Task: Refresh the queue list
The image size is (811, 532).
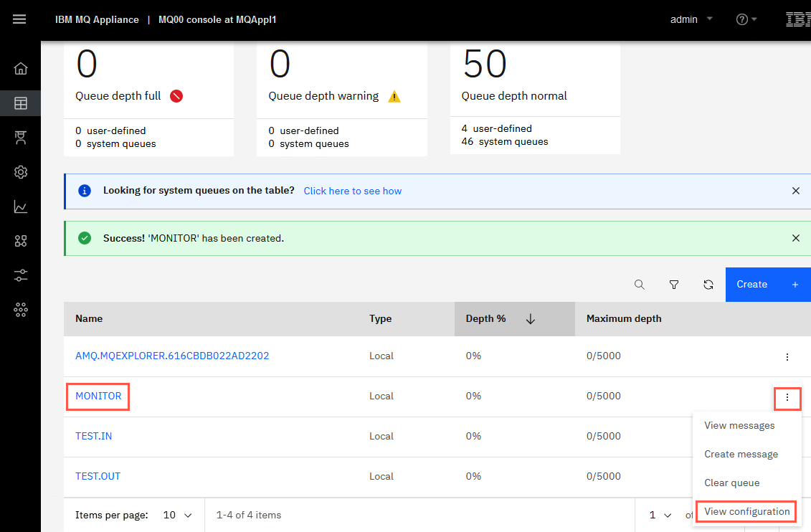Action: 708,285
